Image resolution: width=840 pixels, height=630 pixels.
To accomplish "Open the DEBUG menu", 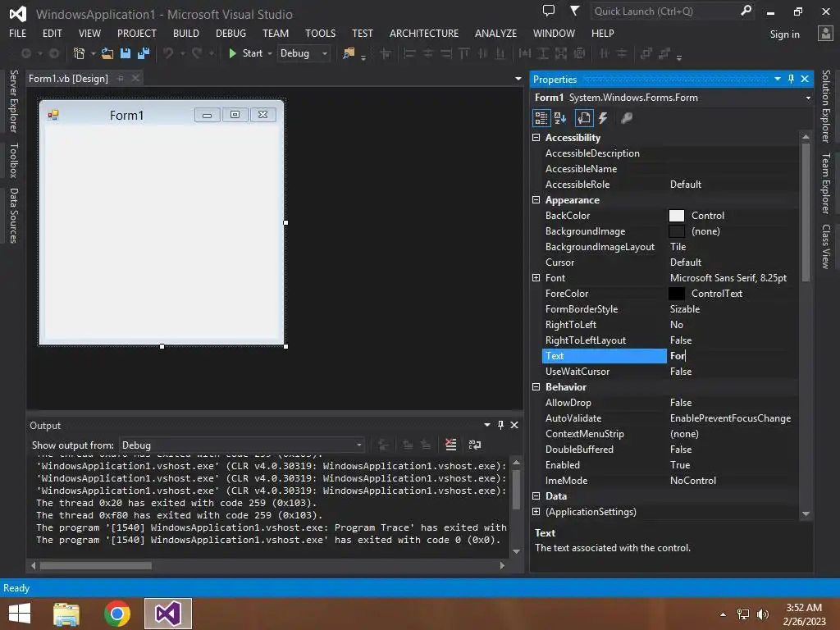I will coord(231,33).
